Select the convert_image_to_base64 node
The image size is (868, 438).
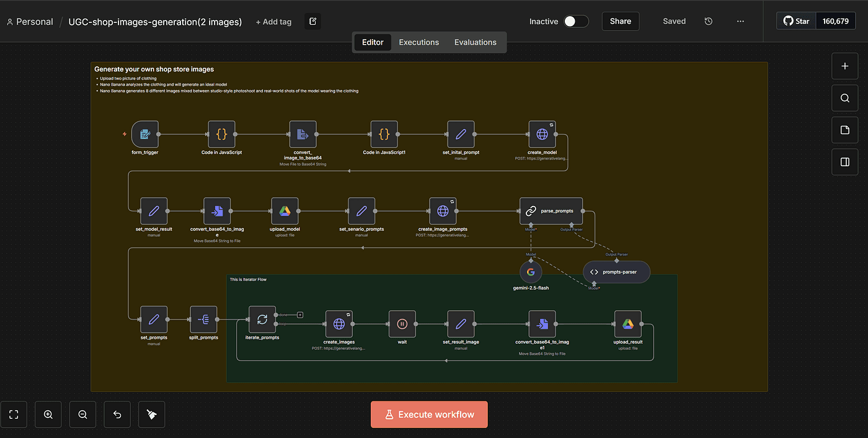(x=303, y=134)
